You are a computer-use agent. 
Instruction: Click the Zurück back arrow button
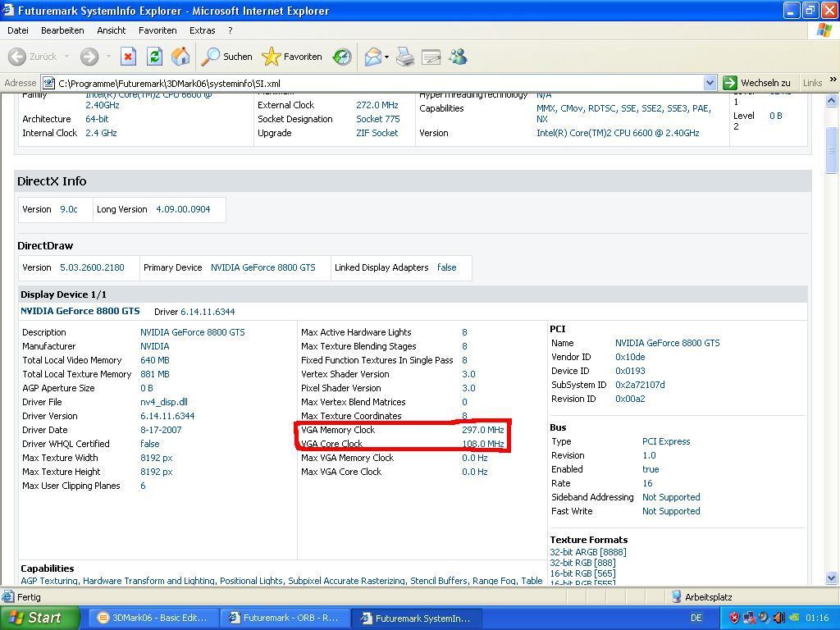[32, 57]
